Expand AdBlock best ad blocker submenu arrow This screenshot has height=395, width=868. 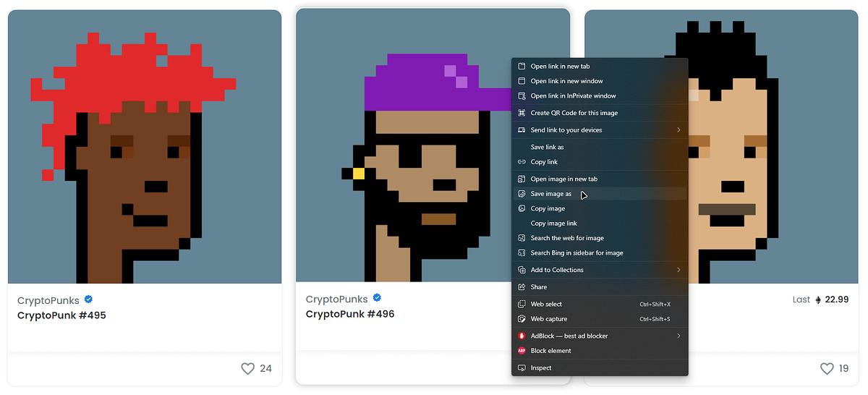[x=678, y=336]
